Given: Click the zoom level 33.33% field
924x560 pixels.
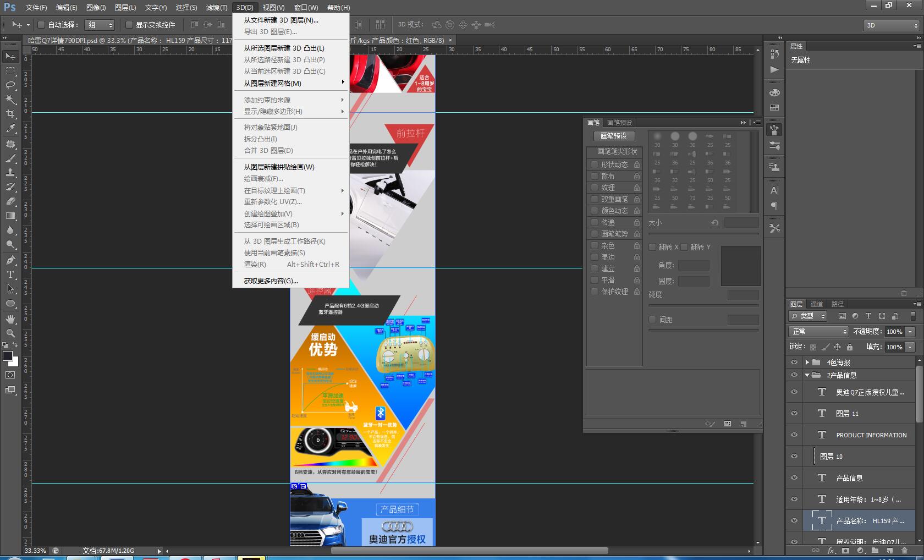Looking at the screenshot, I should point(36,550).
